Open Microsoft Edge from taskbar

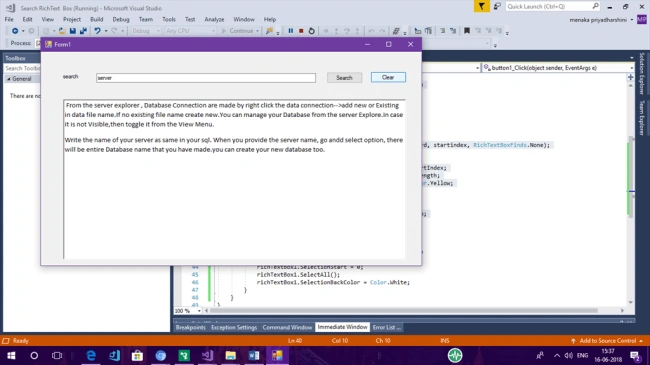click(91, 355)
